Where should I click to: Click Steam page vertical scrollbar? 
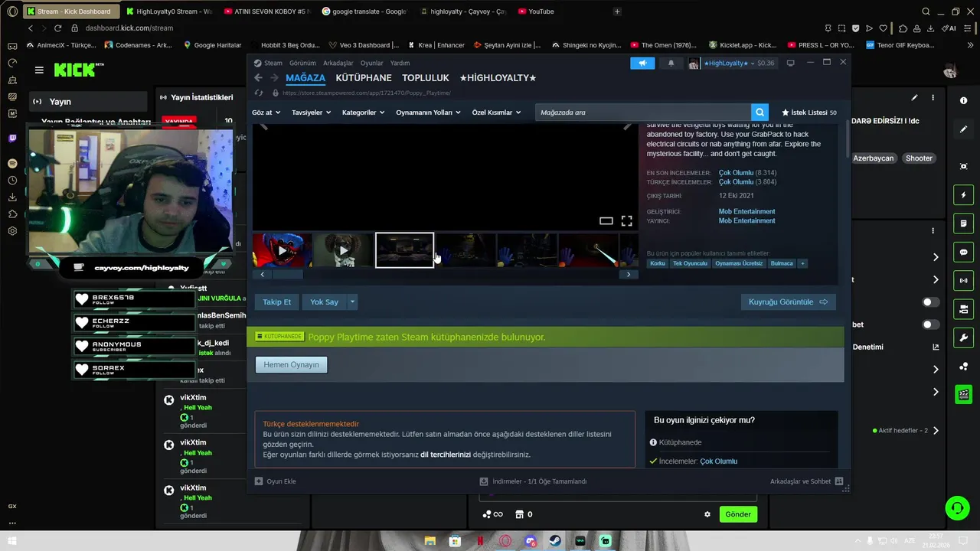point(847,138)
